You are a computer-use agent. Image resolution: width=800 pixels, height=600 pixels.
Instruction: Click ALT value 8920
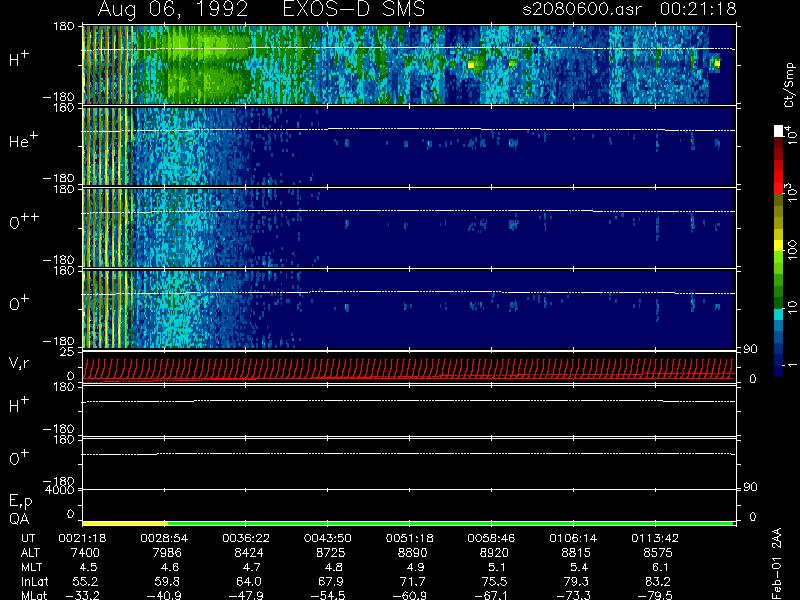[x=495, y=553]
